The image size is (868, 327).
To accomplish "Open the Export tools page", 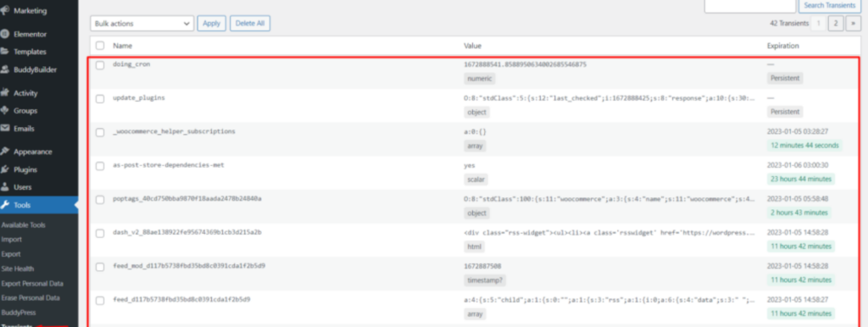I will (x=11, y=254).
